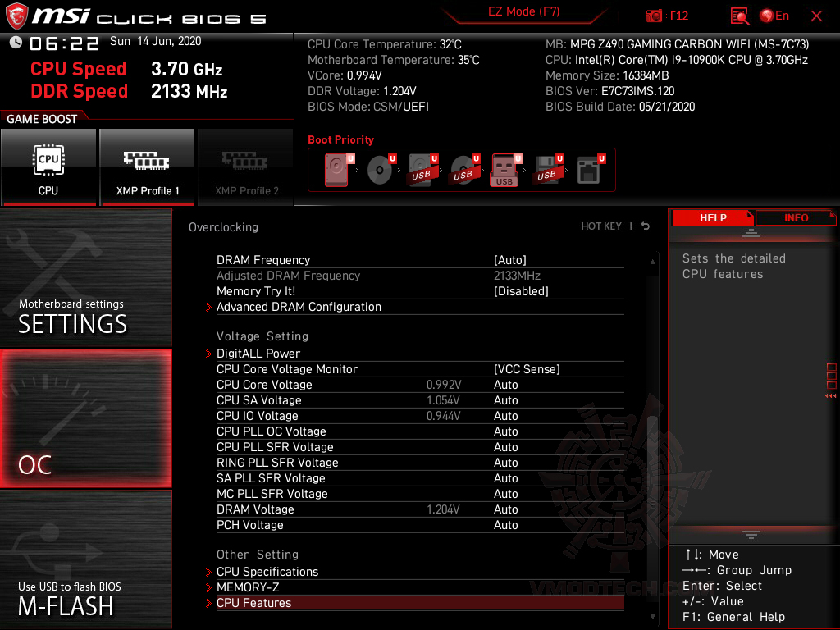
Task: Click the HOT KEY label
Action: tap(601, 226)
